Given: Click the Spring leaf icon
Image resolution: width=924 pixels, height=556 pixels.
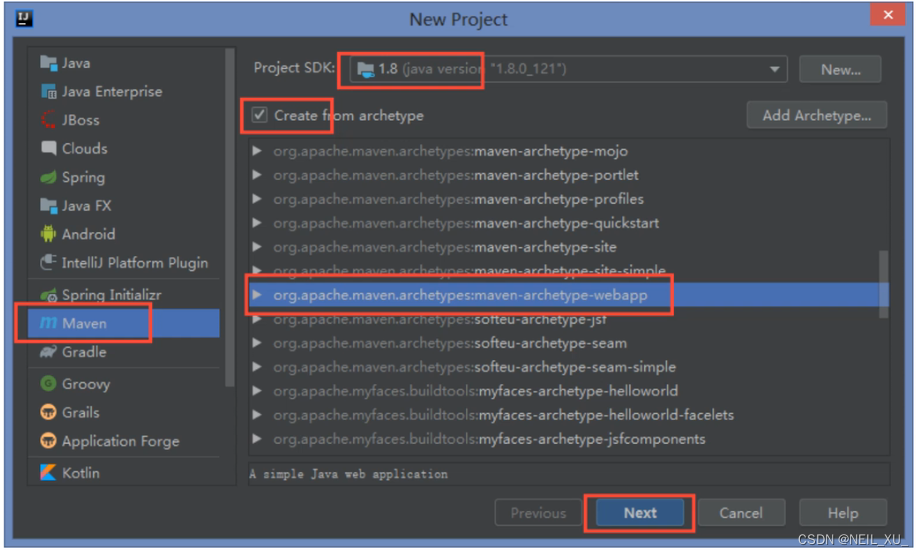Looking at the screenshot, I should coord(48,177).
